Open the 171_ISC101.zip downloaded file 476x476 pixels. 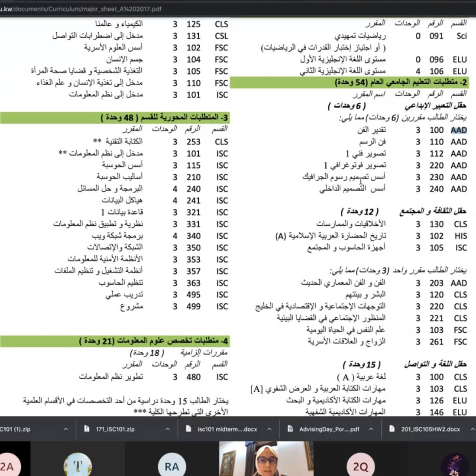115,429
